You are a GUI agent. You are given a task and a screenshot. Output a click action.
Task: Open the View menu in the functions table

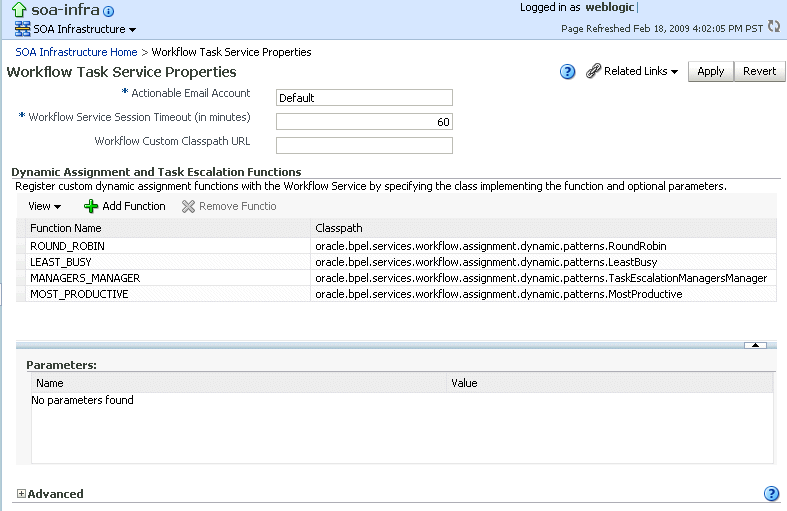click(44, 206)
